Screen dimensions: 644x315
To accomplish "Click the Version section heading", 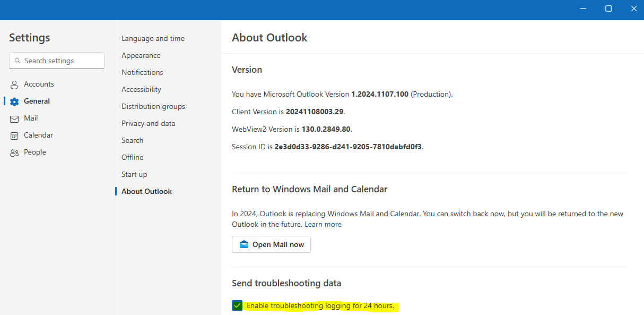I will (247, 70).
